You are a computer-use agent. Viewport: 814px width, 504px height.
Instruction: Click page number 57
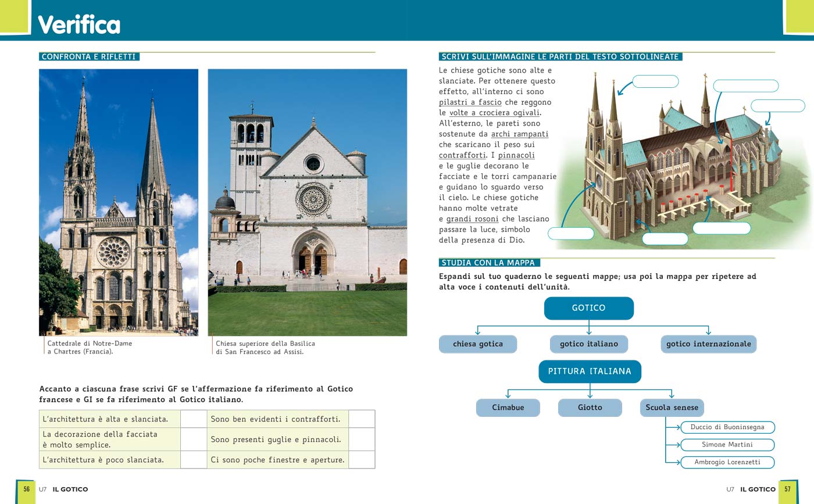coord(788,489)
